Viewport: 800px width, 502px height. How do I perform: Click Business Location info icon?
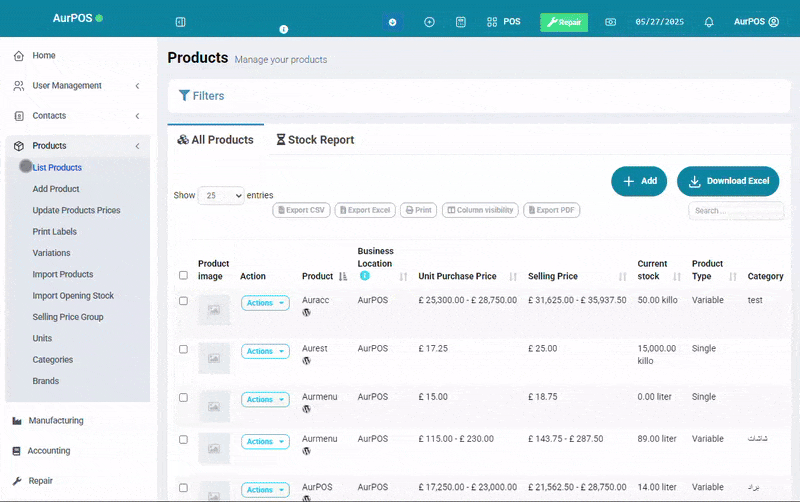[x=365, y=275]
